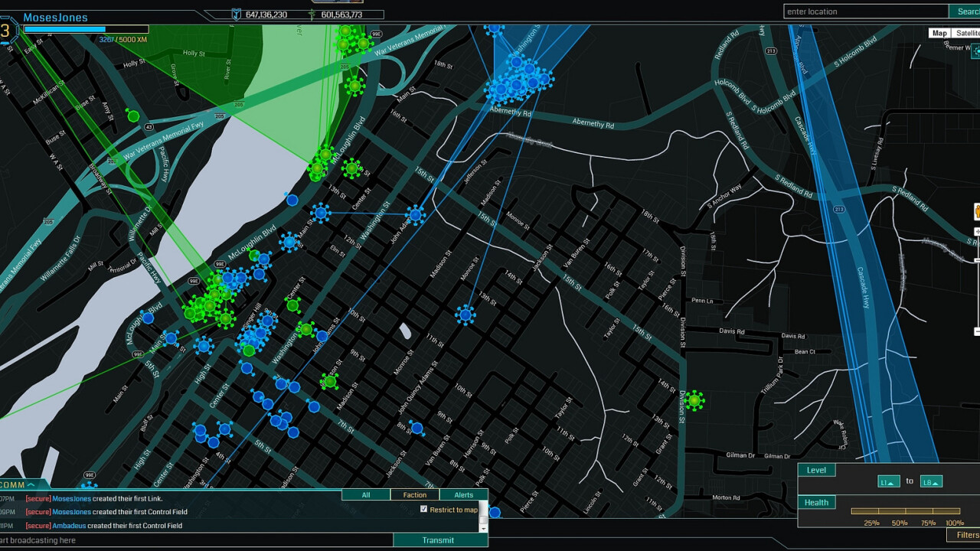Collapse the COMM panel
980x551 pixels.
31,484
